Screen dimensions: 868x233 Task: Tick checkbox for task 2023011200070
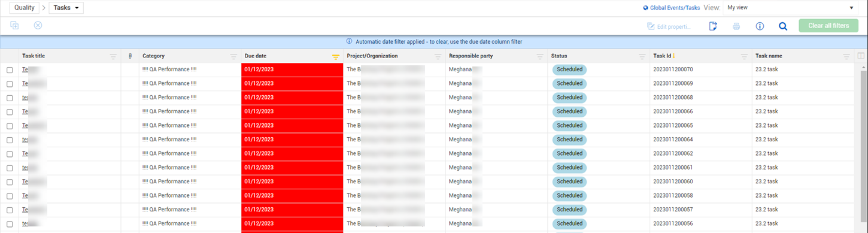pos(10,70)
